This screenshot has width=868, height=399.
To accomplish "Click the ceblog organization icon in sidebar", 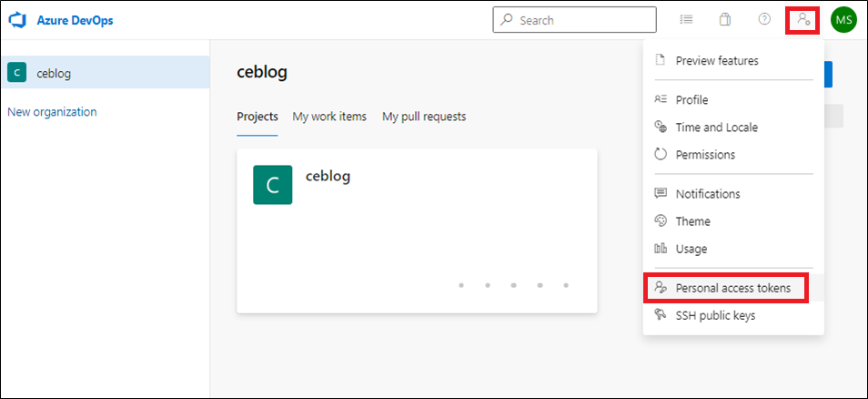I will tap(17, 72).
